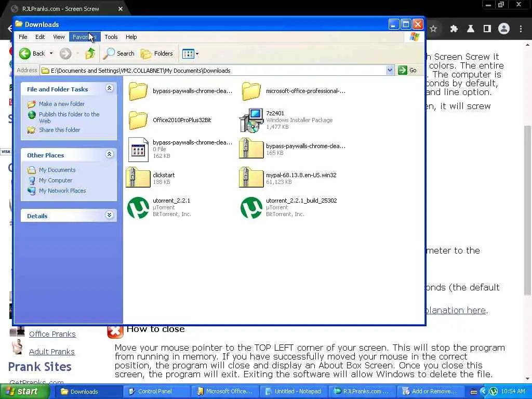Expand the Details panel
This screenshot has width=532, height=399.
pyautogui.click(x=109, y=215)
